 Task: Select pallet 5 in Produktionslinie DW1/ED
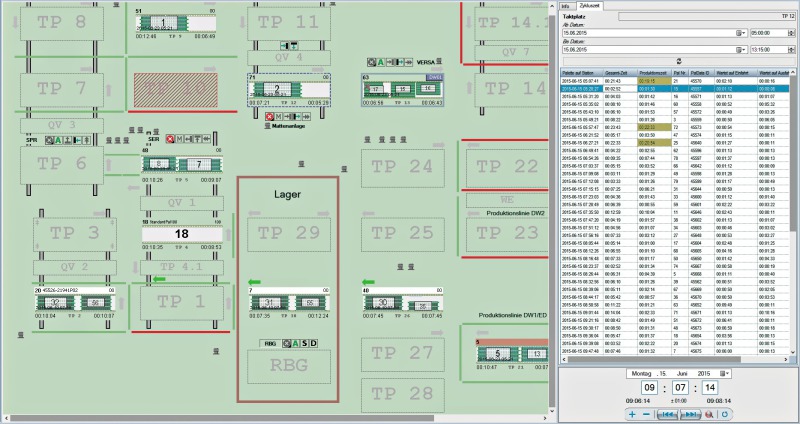coord(497,354)
